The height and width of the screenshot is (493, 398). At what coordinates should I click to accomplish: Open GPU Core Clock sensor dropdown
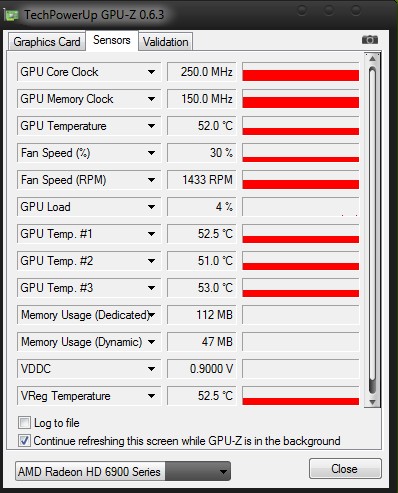coord(151,72)
